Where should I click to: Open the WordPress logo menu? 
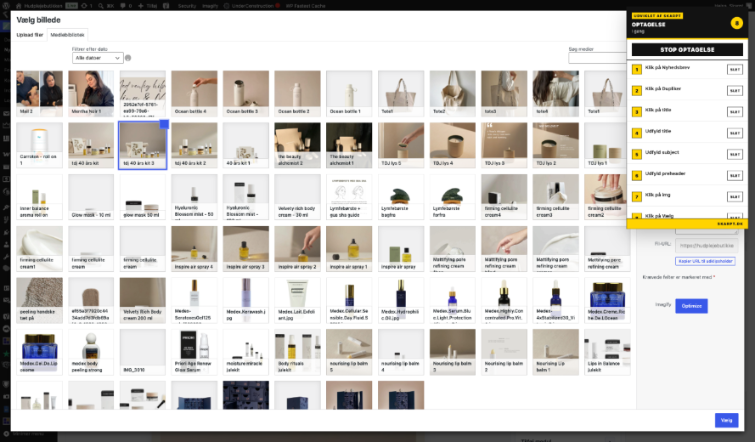[x=6, y=6]
